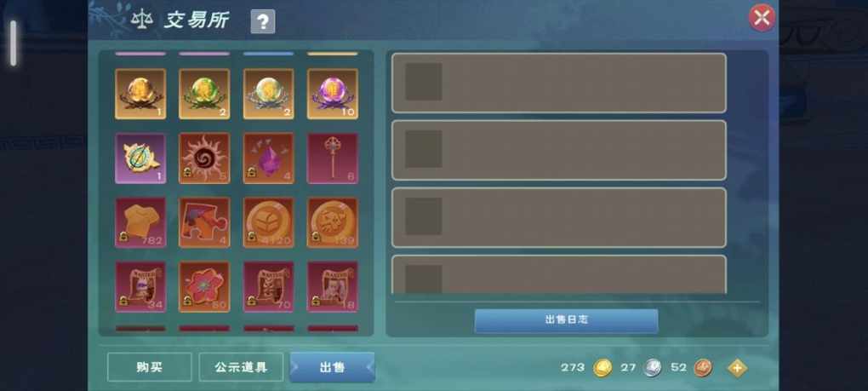Select the 出售 tab

332,367
